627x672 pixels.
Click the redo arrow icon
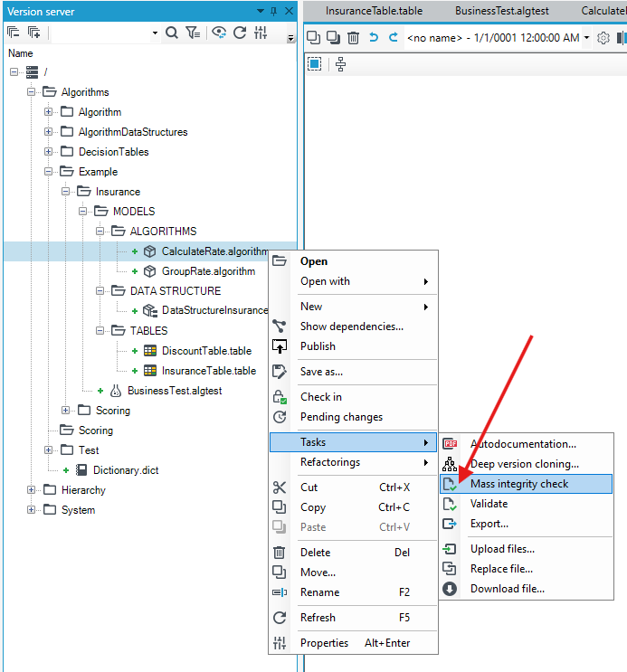(x=394, y=38)
